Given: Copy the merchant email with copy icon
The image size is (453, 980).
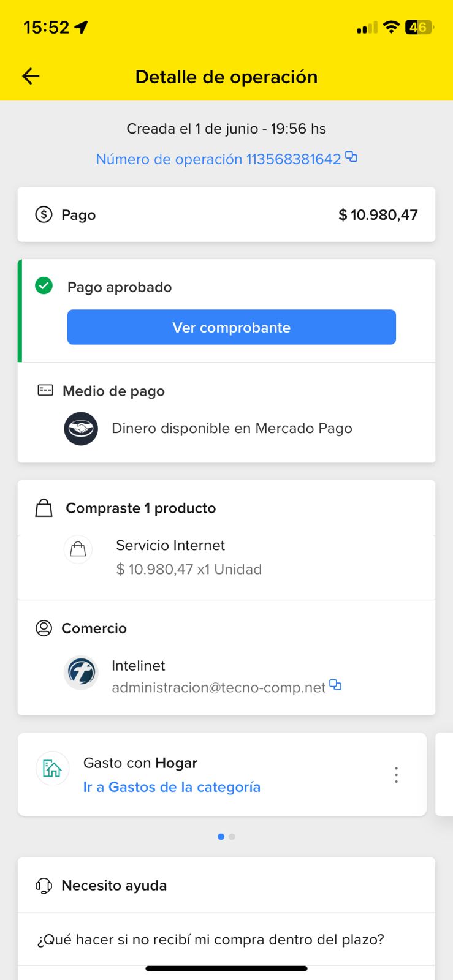Looking at the screenshot, I should point(335,685).
